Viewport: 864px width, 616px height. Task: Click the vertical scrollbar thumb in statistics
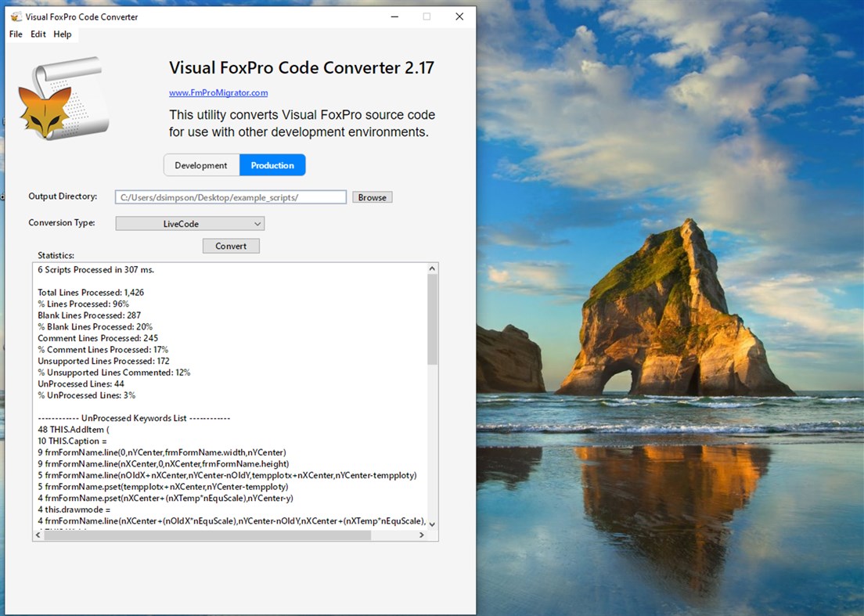click(x=432, y=319)
